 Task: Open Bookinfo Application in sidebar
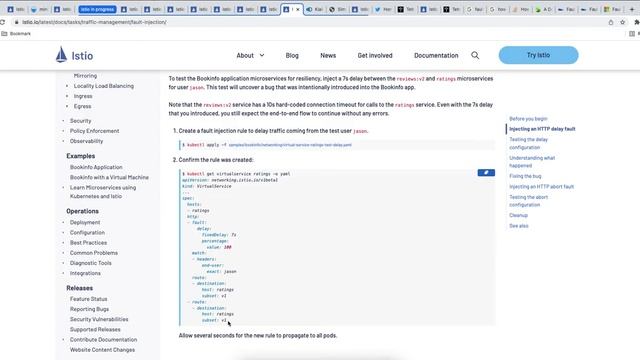coord(96,167)
